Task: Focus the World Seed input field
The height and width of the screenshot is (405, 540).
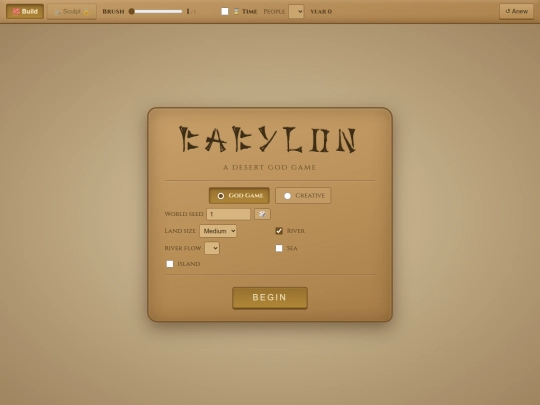Action: pyautogui.click(x=228, y=214)
